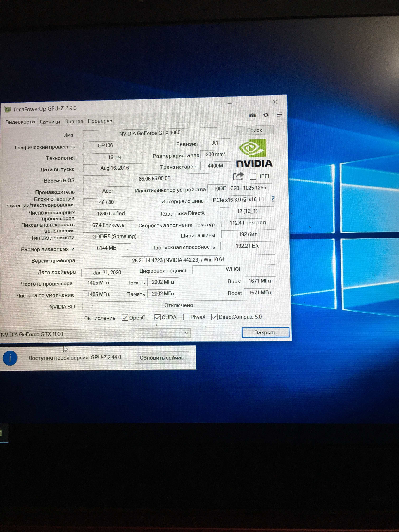
Task: Open the hamburger menu in GPU-Z
Action: click(279, 115)
